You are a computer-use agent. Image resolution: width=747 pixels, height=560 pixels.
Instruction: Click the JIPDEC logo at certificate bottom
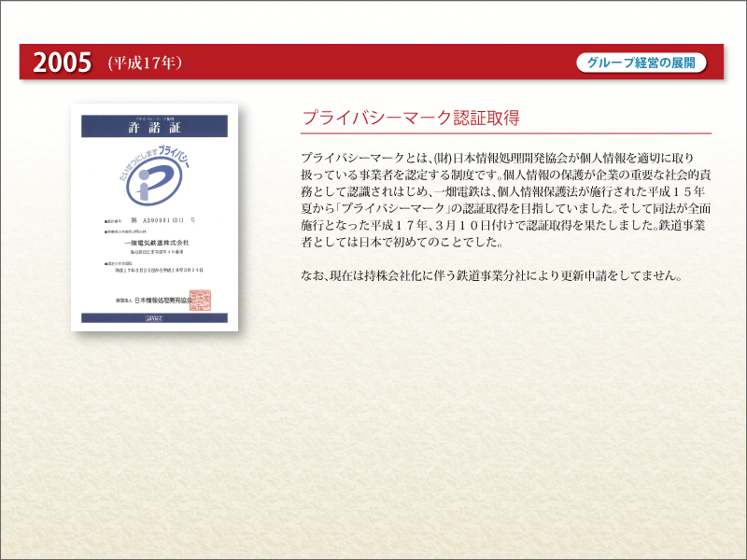(154, 318)
